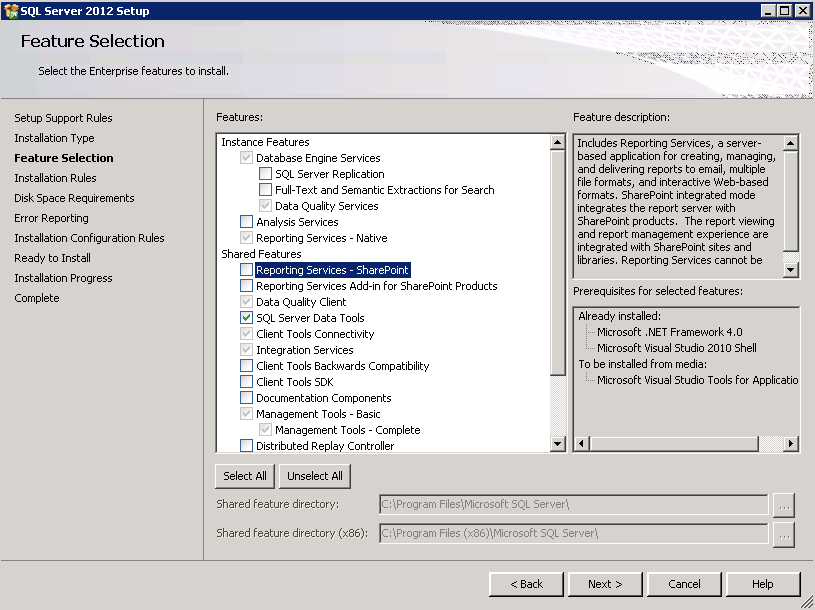Click 'To be installed from media:' node
This screenshot has width=815, height=610.
642,364
